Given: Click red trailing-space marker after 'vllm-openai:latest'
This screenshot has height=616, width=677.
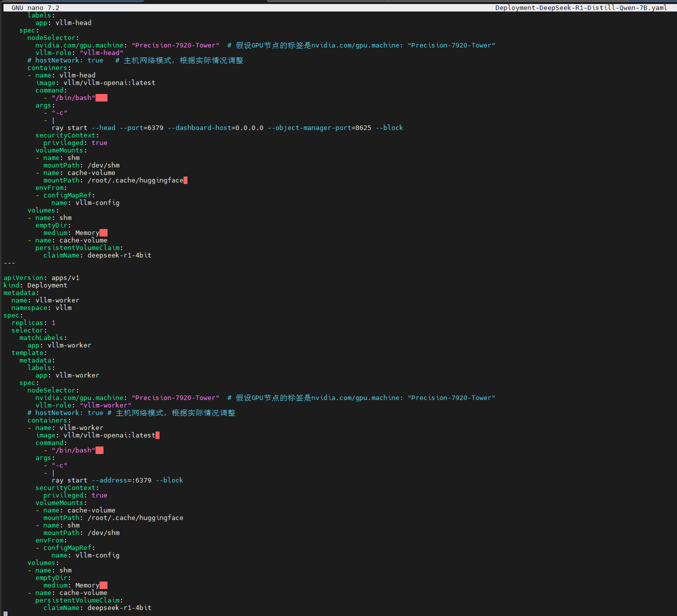Looking at the screenshot, I should pyautogui.click(x=157, y=435).
